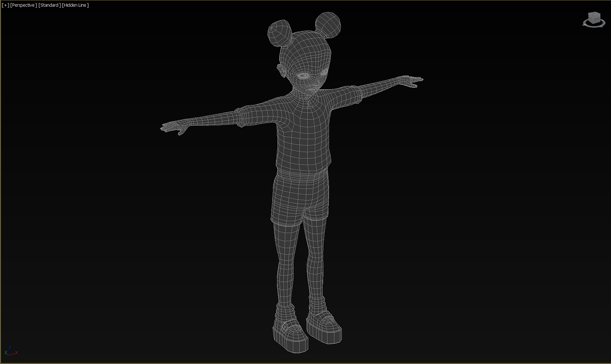This screenshot has height=364, width=611.
Task: Click the round mouse ear farthest from ViewCube
Action: tap(279, 32)
